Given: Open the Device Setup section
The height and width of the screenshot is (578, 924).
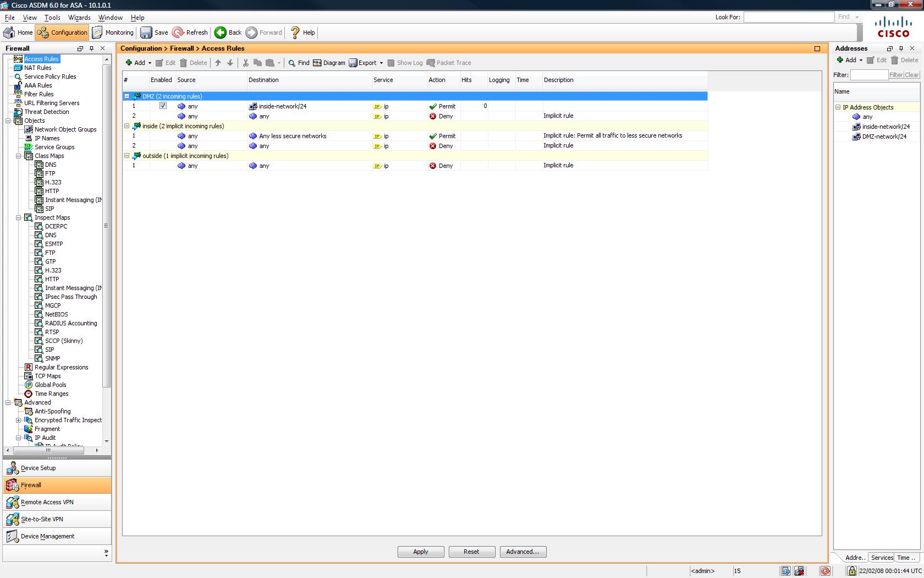Looking at the screenshot, I should click(57, 468).
